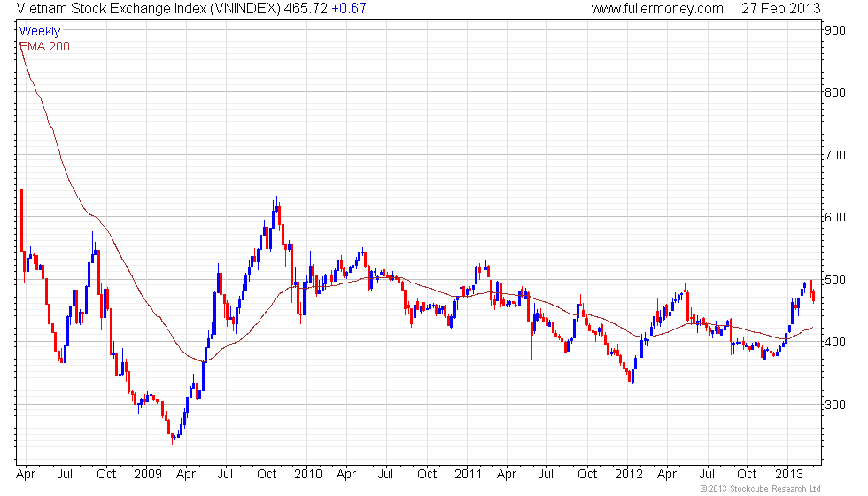Select the EMA 200 legend label
This screenshot has height=496, width=868.
tap(44, 46)
